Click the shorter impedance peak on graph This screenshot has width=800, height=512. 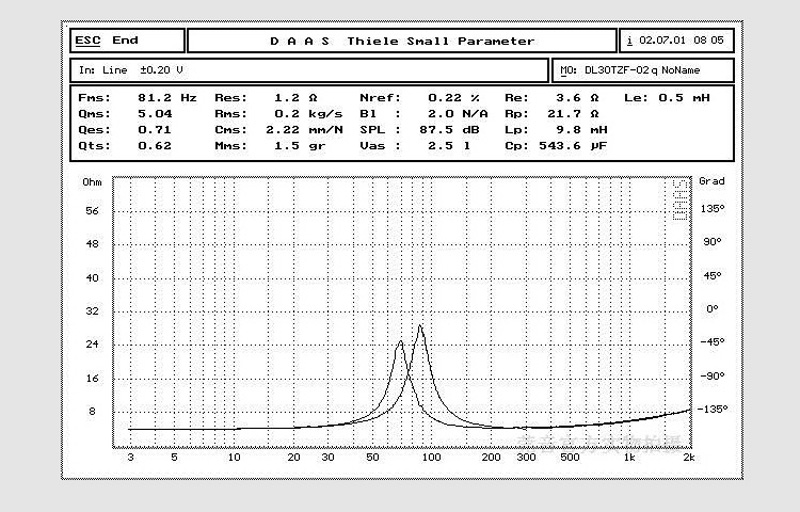coord(401,342)
